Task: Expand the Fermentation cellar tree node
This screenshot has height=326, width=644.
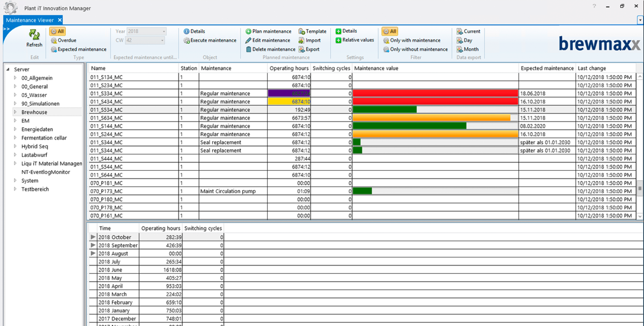Action: coord(15,138)
